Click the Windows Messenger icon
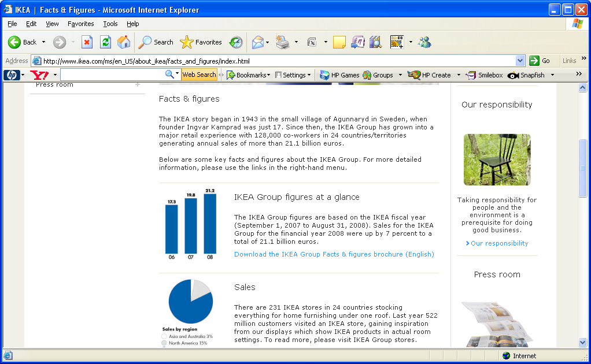Image resolution: width=591 pixels, height=364 pixels. [425, 42]
